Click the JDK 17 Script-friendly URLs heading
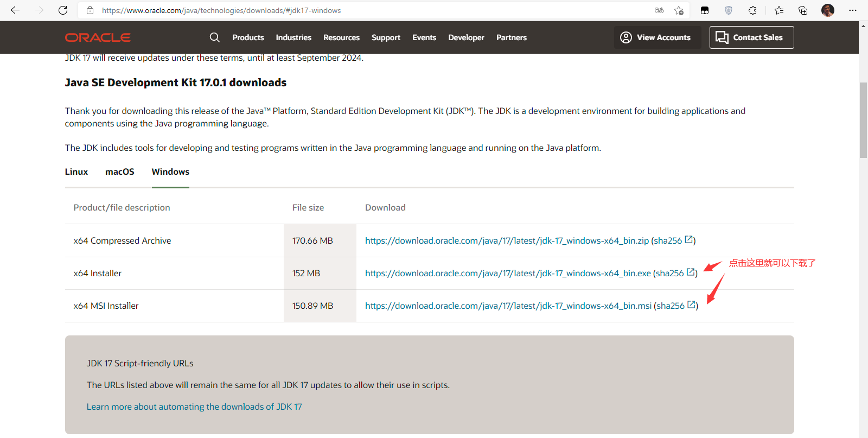Screen dimensions: 868x438 coord(140,363)
